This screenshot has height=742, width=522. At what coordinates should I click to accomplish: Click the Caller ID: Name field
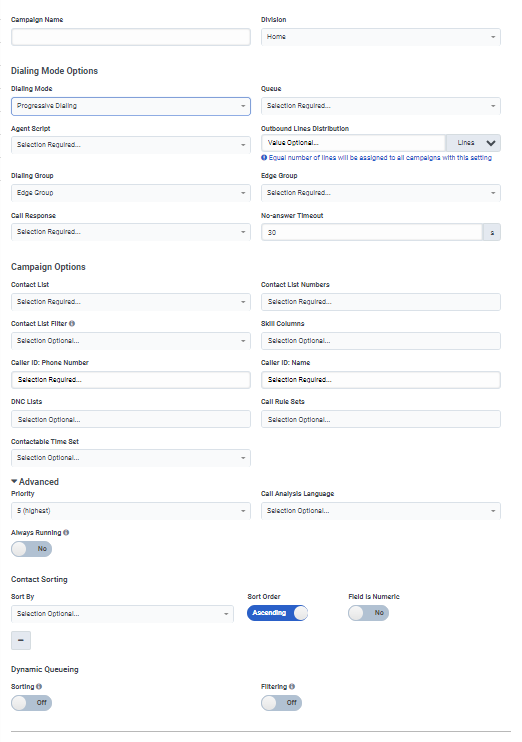point(380,380)
